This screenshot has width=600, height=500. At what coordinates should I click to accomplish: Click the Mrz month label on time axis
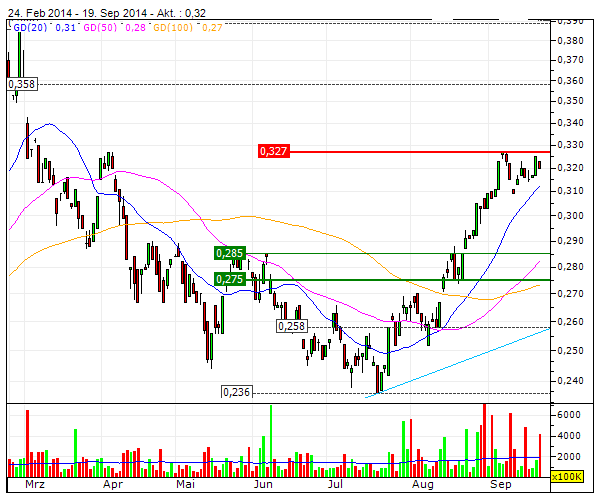coord(35,485)
